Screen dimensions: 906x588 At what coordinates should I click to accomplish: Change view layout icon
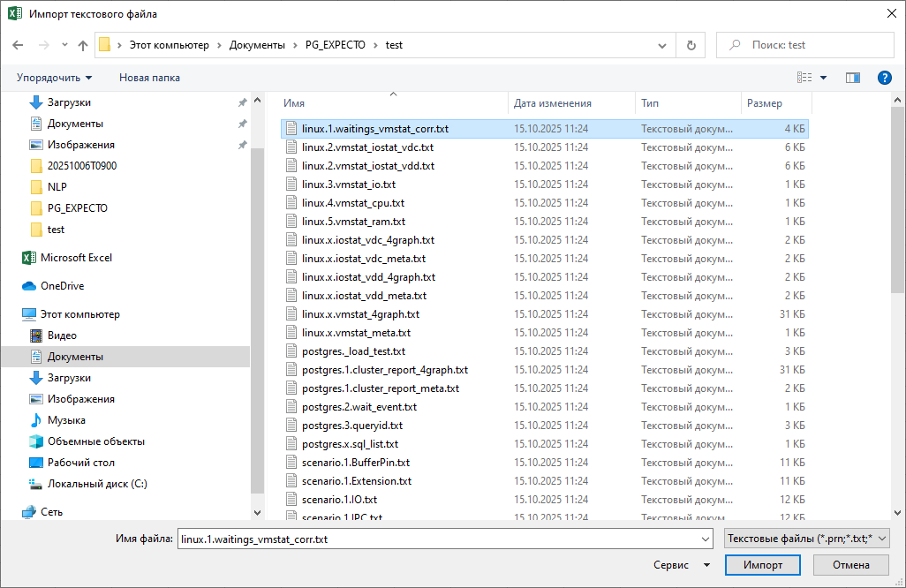(804, 78)
